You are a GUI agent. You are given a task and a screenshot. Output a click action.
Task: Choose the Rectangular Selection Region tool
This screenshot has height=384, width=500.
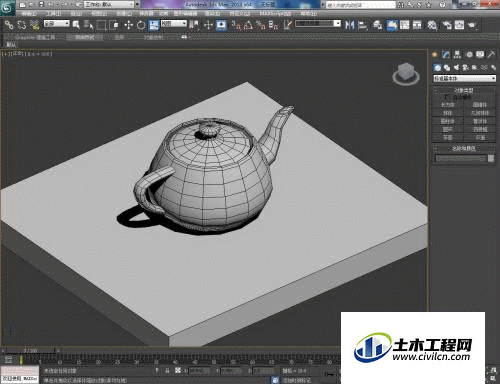coord(101,25)
